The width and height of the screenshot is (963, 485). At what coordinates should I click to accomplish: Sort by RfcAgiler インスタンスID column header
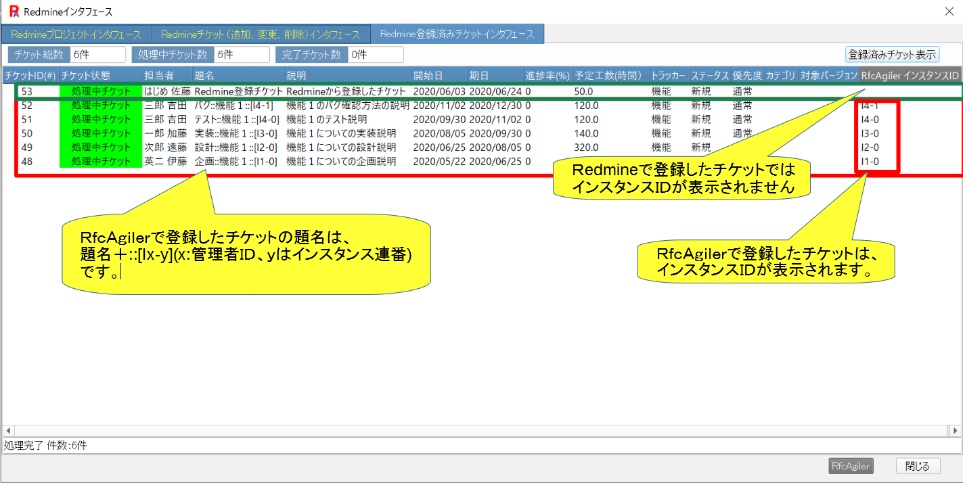(910, 76)
